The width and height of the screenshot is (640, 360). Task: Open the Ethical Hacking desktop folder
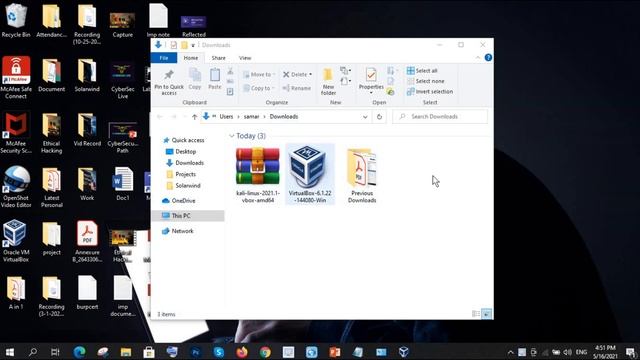pyautogui.click(x=51, y=133)
